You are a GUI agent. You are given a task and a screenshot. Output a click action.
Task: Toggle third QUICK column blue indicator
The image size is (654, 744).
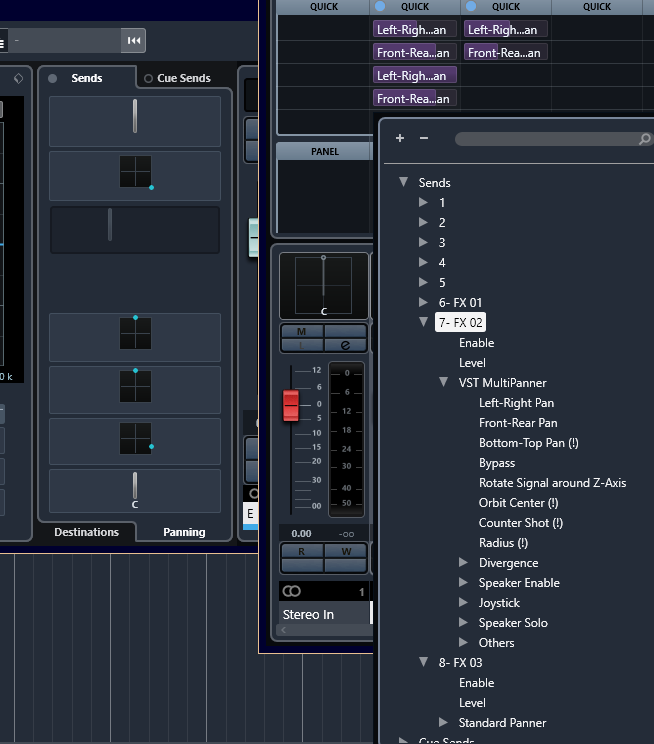[471, 6]
